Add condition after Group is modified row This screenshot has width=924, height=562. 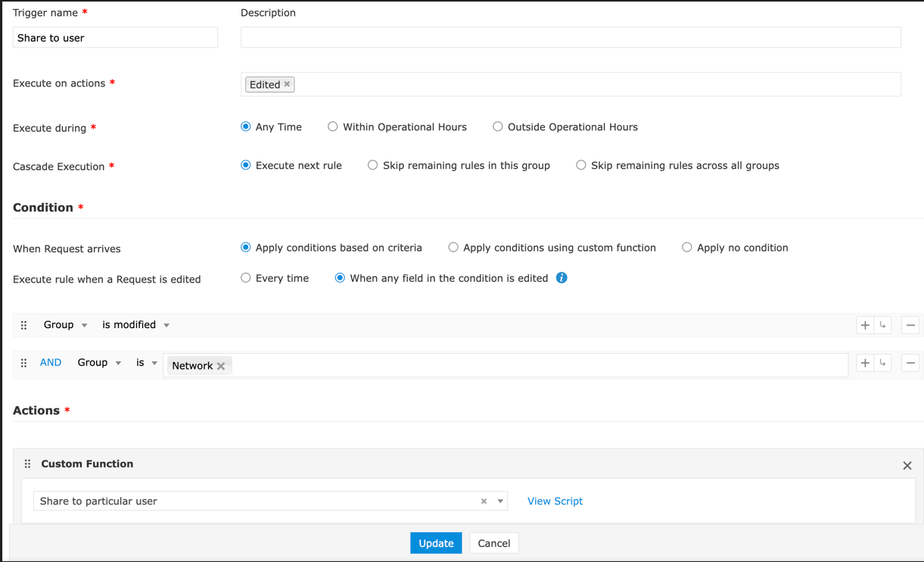865,325
